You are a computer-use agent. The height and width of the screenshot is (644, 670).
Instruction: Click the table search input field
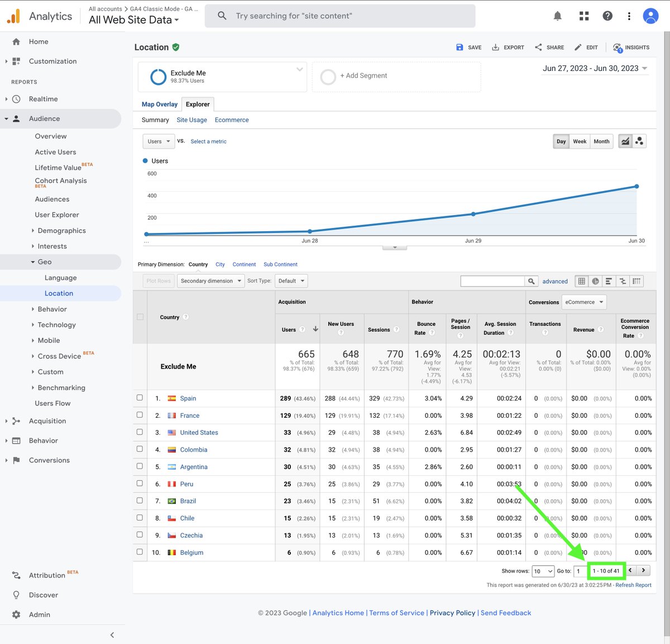coord(492,281)
